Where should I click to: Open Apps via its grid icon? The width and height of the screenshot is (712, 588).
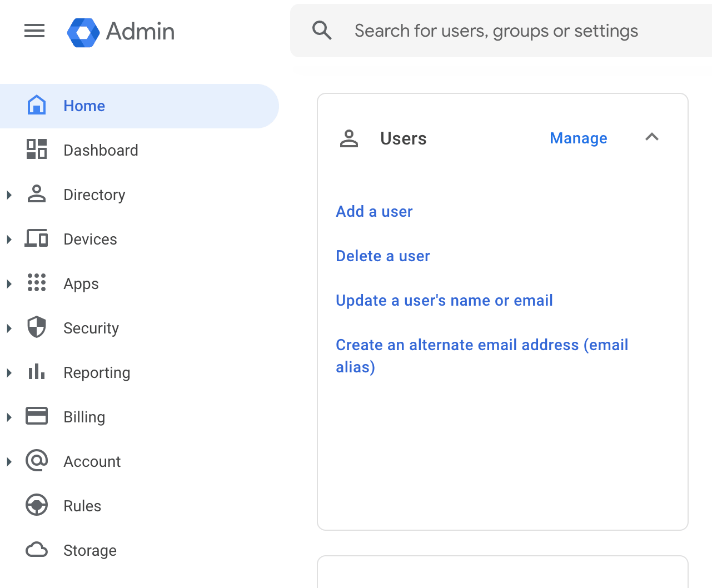pyautogui.click(x=36, y=283)
